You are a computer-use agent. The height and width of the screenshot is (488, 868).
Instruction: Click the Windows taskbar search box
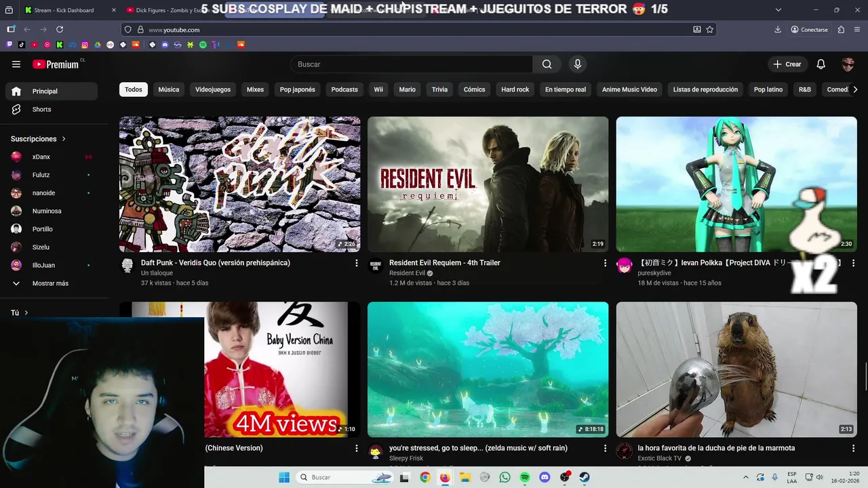pos(345,477)
